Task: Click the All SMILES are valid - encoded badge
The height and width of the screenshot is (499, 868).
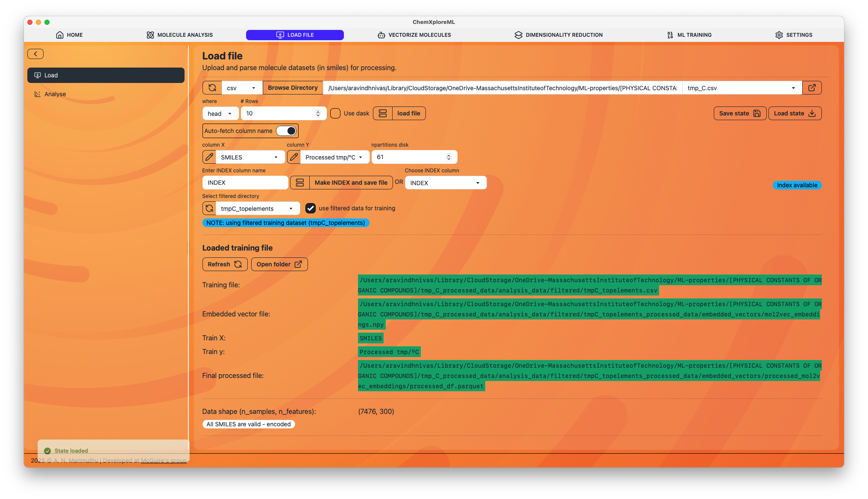Action: click(x=249, y=424)
